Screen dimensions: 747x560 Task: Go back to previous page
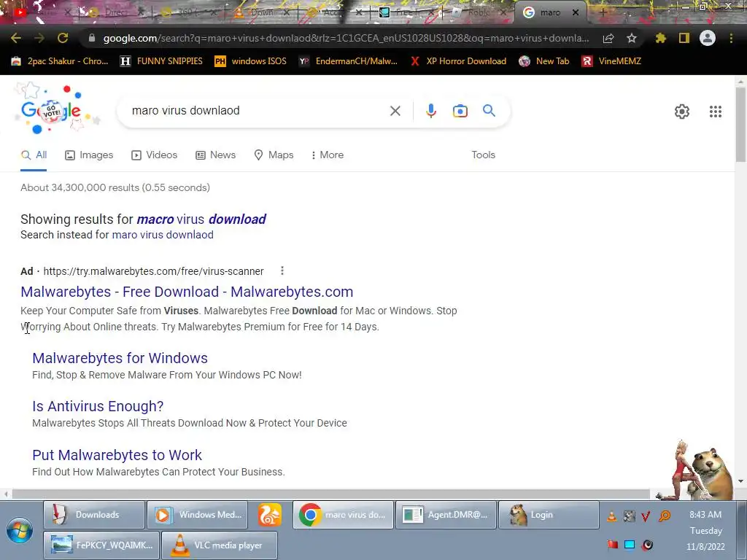coord(16,38)
